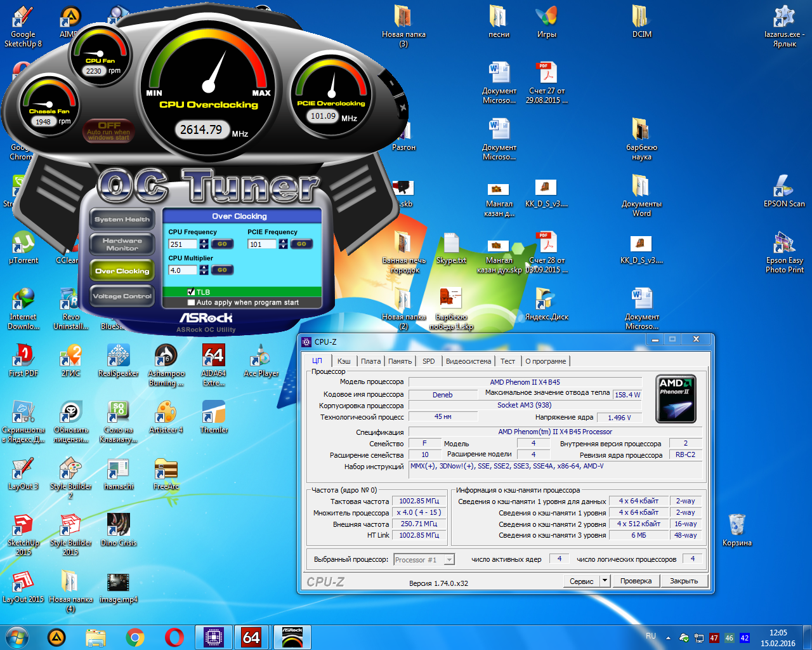This screenshot has height=650, width=812.
Task: Open the Ashampoo Burning shortcut
Action: tap(166, 366)
